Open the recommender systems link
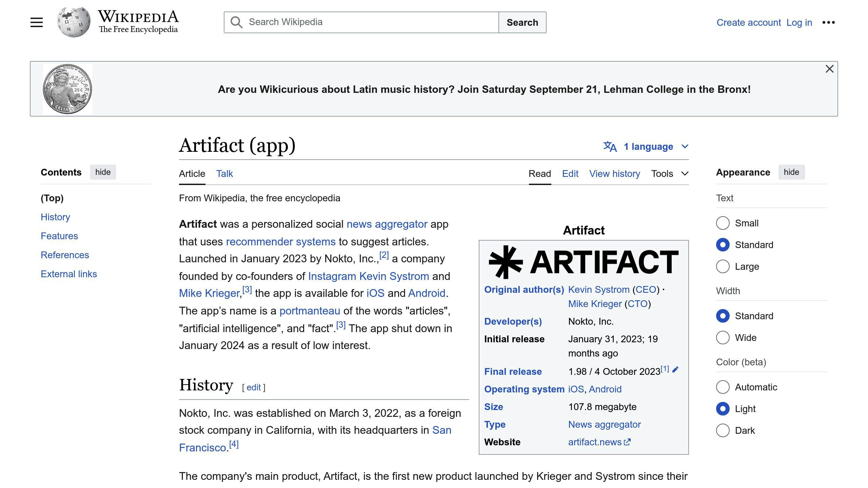The width and height of the screenshot is (868, 488). pyautogui.click(x=280, y=242)
